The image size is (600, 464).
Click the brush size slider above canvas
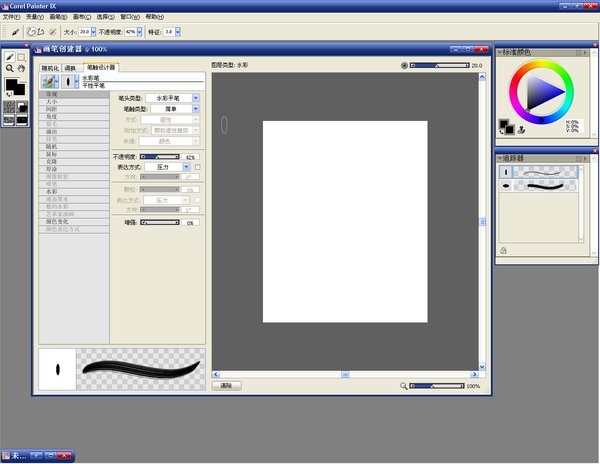tap(440, 66)
